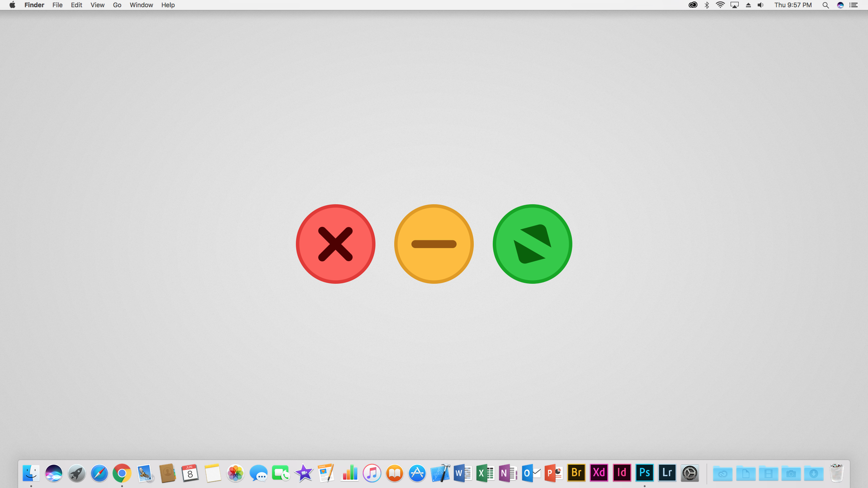Click the volume icon in menu bar
Screen dimensions: 868x488
click(761, 5)
